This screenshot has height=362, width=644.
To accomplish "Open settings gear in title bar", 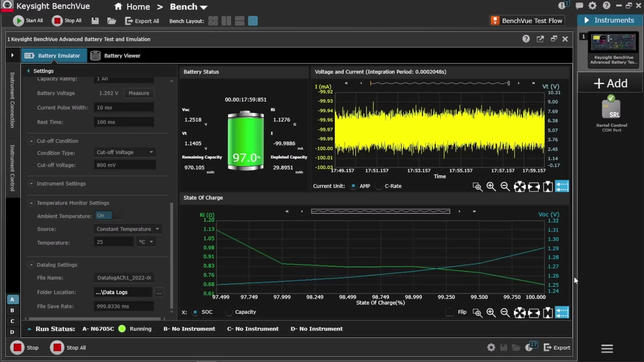I will click(593, 6).
